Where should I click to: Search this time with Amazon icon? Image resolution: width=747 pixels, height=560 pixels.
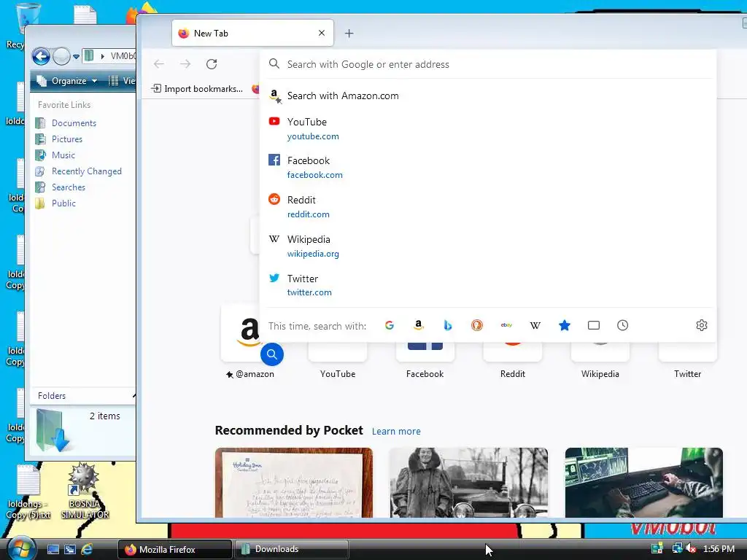point(418,325)
